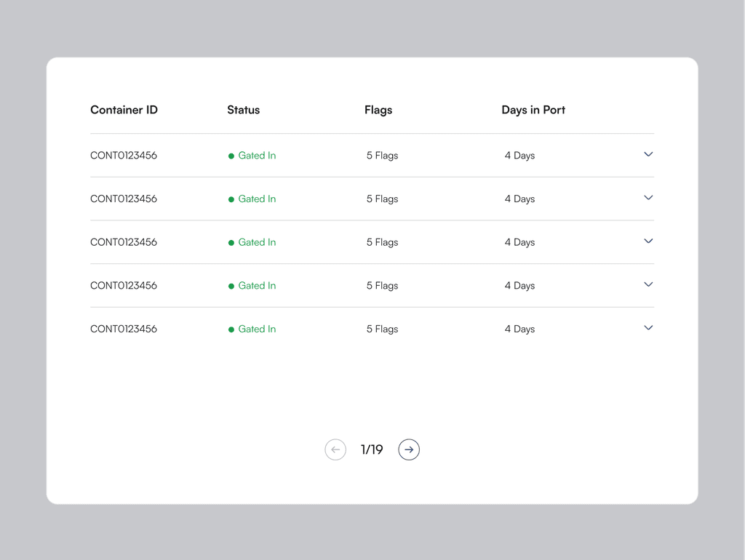Select the Flags column header
This screenshot has height=560, width=745.
[378, 111]
